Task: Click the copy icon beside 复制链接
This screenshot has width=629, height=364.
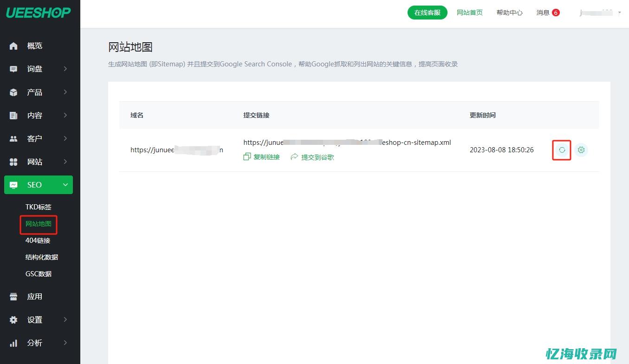Action: click(x=247, y=157)
